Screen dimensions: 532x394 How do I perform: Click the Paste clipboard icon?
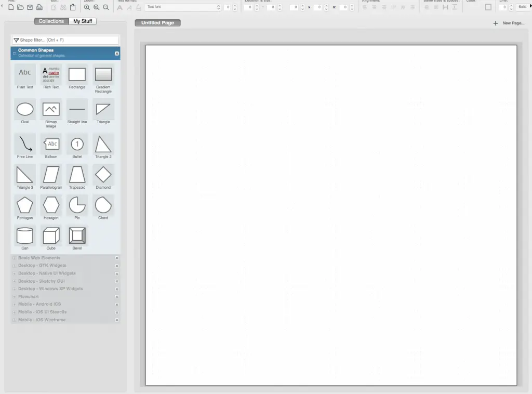click(x=73, y=7)
